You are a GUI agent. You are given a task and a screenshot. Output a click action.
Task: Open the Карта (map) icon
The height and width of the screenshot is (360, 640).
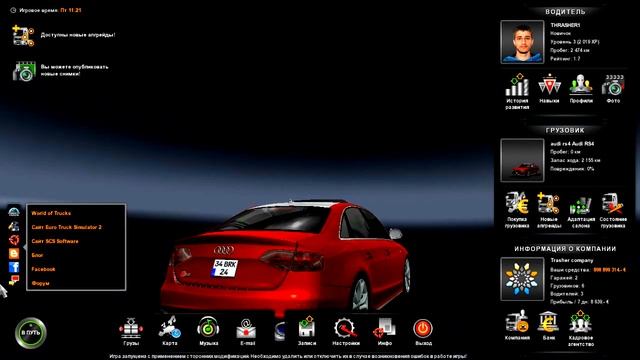pyautogui.click(x=169, y=327)
